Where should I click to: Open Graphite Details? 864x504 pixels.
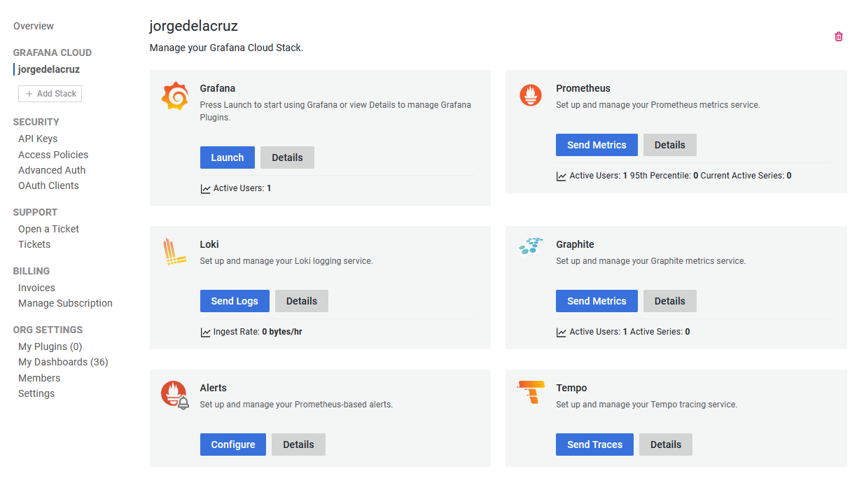pos(670,301)
